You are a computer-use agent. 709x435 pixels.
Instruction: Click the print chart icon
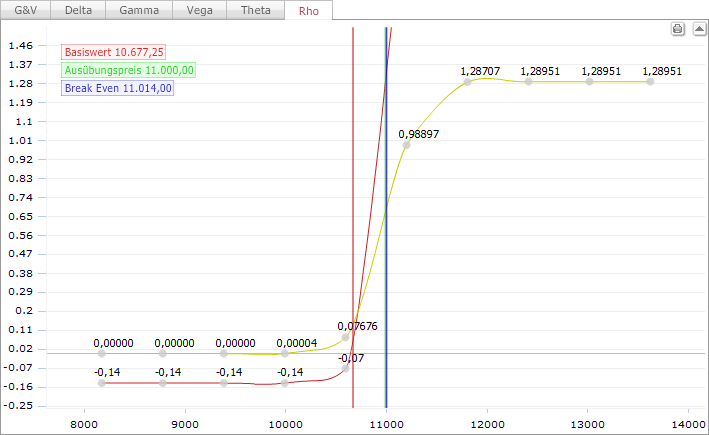[x=677, y=29]
